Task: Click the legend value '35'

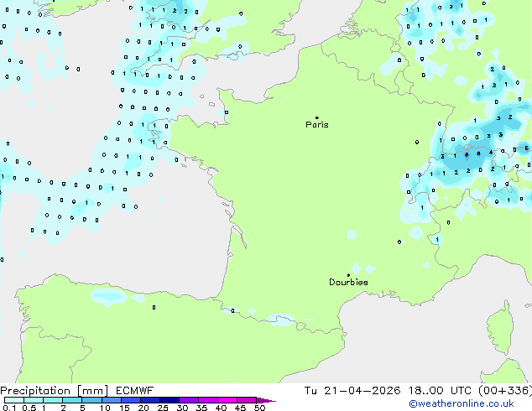Action: click(x=201, y=408)
